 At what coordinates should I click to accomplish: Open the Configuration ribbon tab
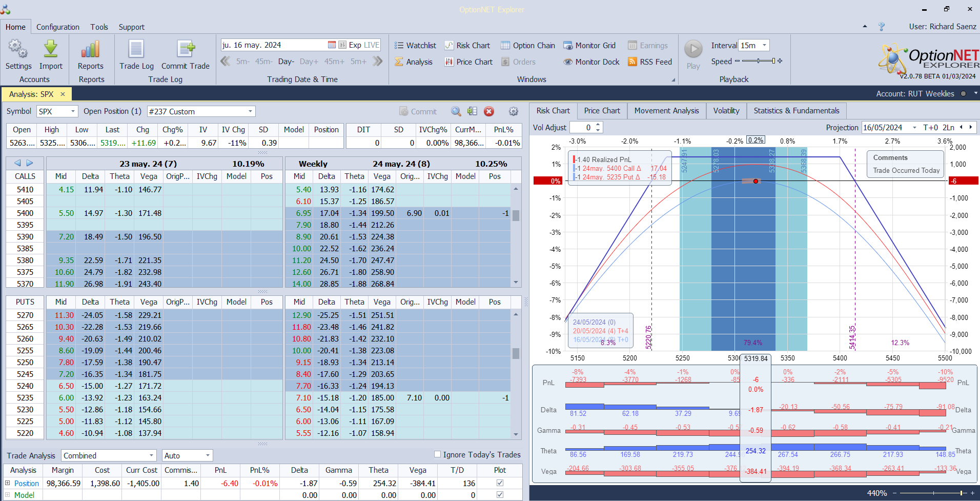57,27
